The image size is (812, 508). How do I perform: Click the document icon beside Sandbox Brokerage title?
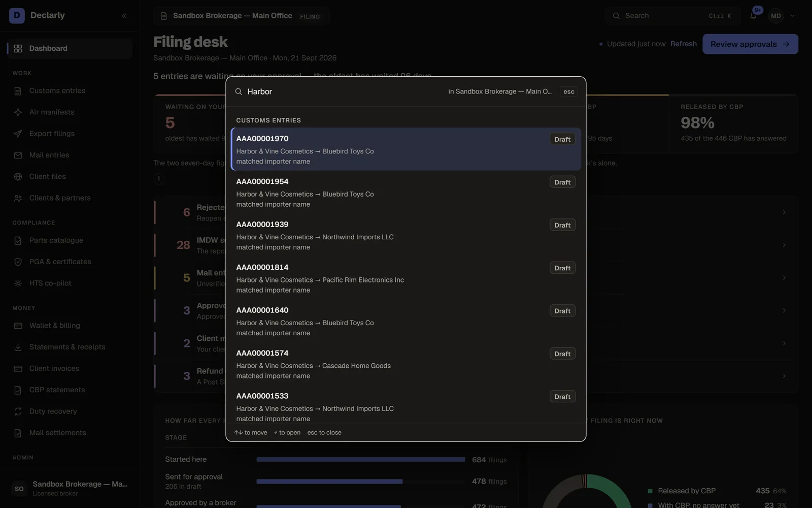coord(164,16)
